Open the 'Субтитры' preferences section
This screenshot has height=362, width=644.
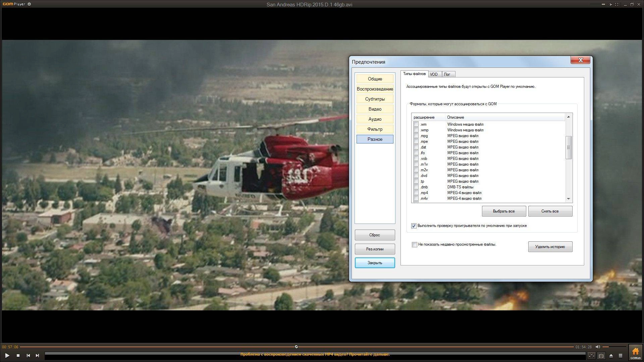(375, 99)
